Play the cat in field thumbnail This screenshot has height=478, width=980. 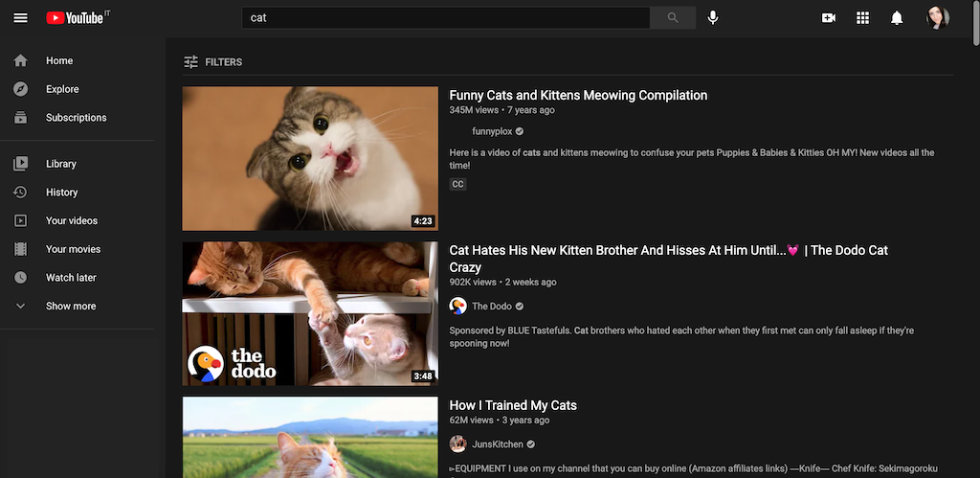310,438
